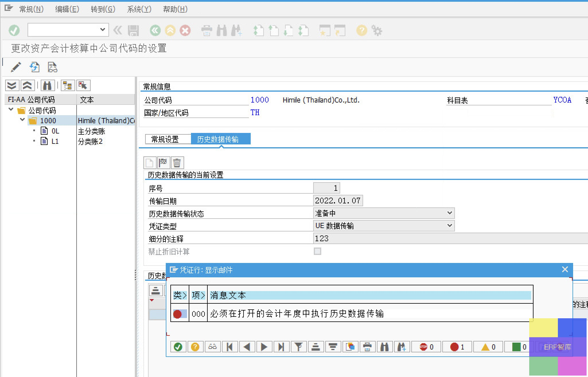
Task: Open the 编辑(E) menu
Action: click(67, 9)
